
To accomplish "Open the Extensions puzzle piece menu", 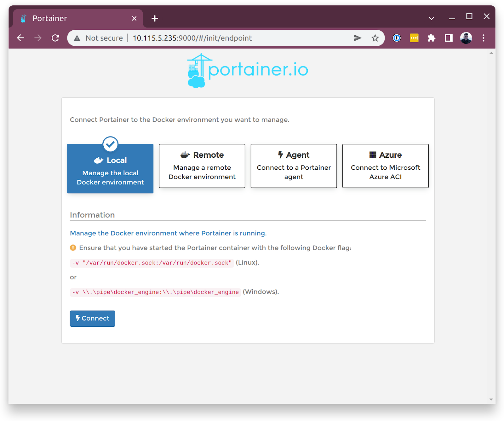I will coord(431,38).
